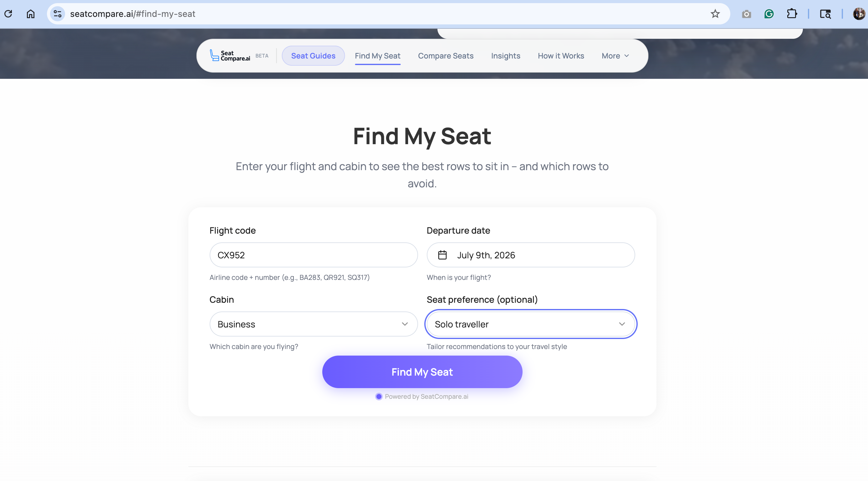Switch to the Compare Seats section
Image resolution: width=868 pixels, height=481 pixels.
(446, 56)
